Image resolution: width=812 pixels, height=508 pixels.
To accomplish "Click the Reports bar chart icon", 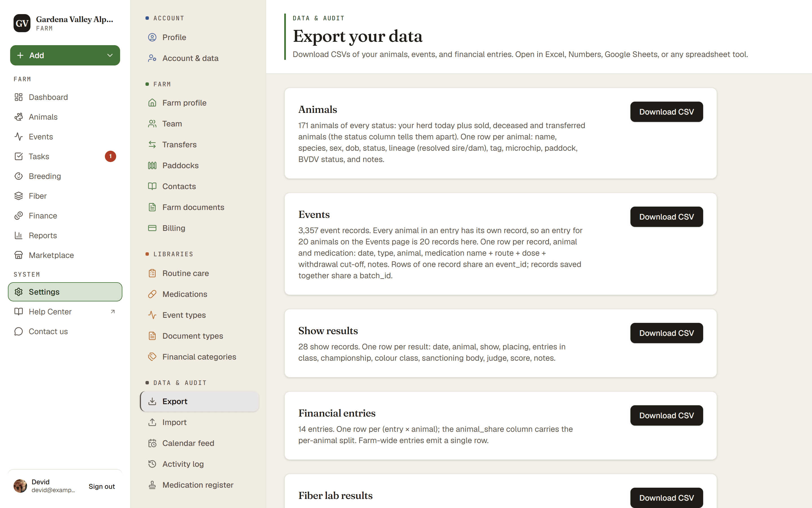I will pos(18,236).
